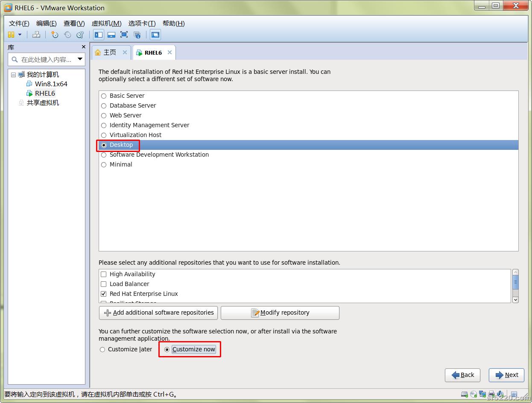Open the power options dropdown arrow
Screen dimensions: 532x403
pos(20,35)
